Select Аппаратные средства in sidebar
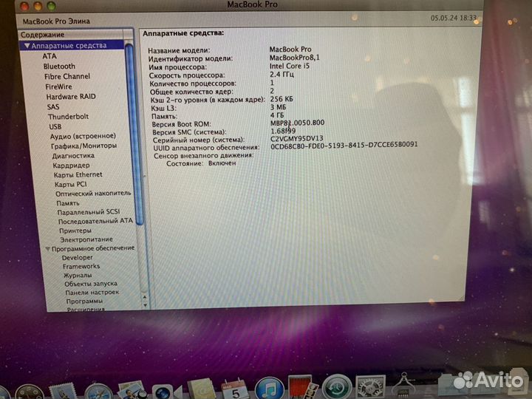 point(69,46)
